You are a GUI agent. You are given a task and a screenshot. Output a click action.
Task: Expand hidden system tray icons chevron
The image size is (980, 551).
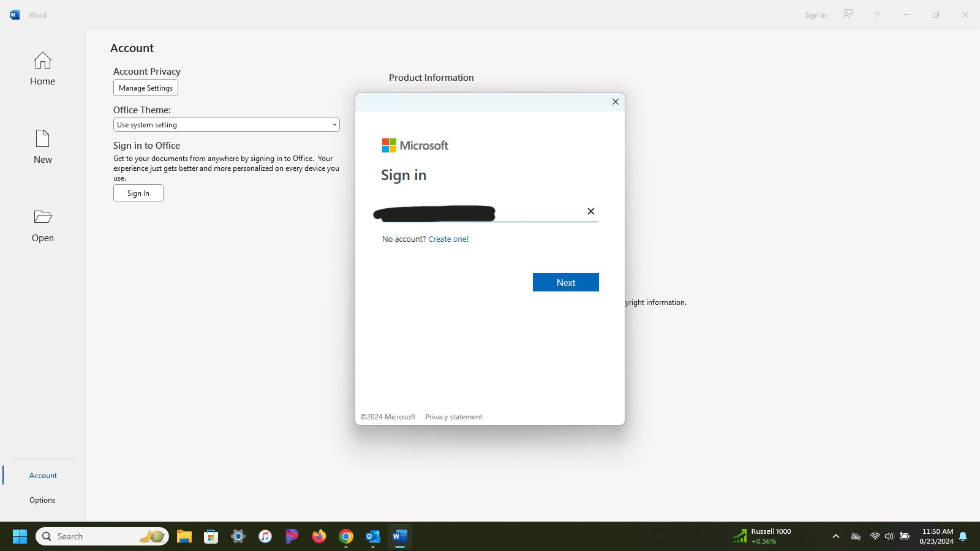[835, 536]
